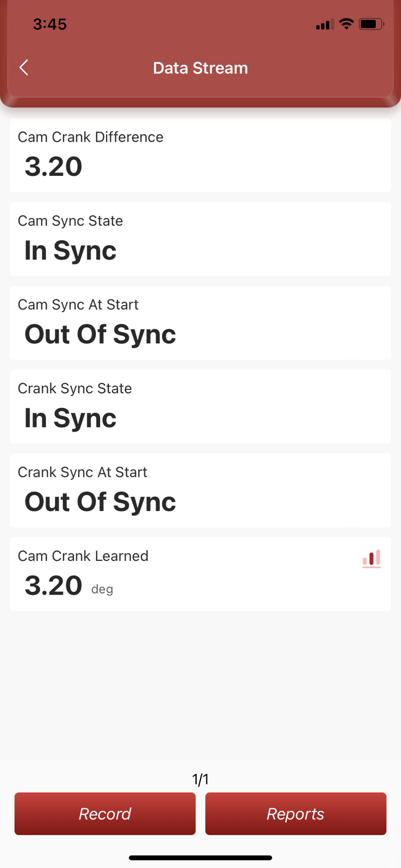Tap the back arrow in header

point(24,68)
